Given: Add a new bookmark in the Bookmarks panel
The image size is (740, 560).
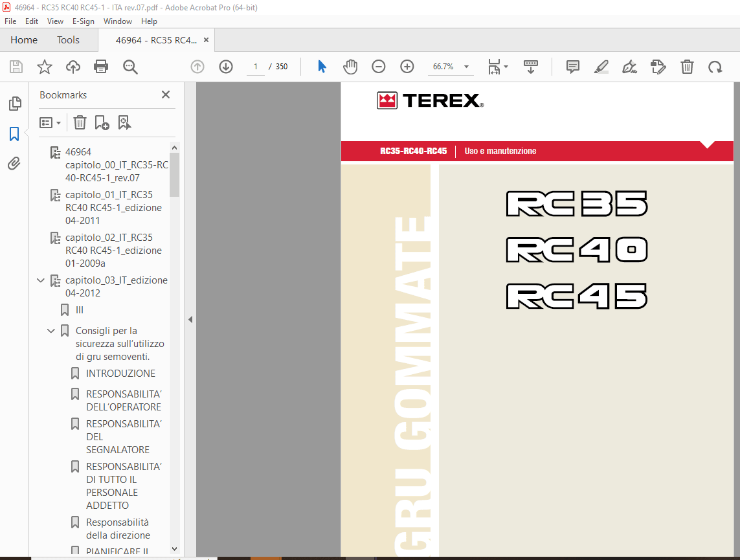Looking at the screenshot, I should point(100,122).
